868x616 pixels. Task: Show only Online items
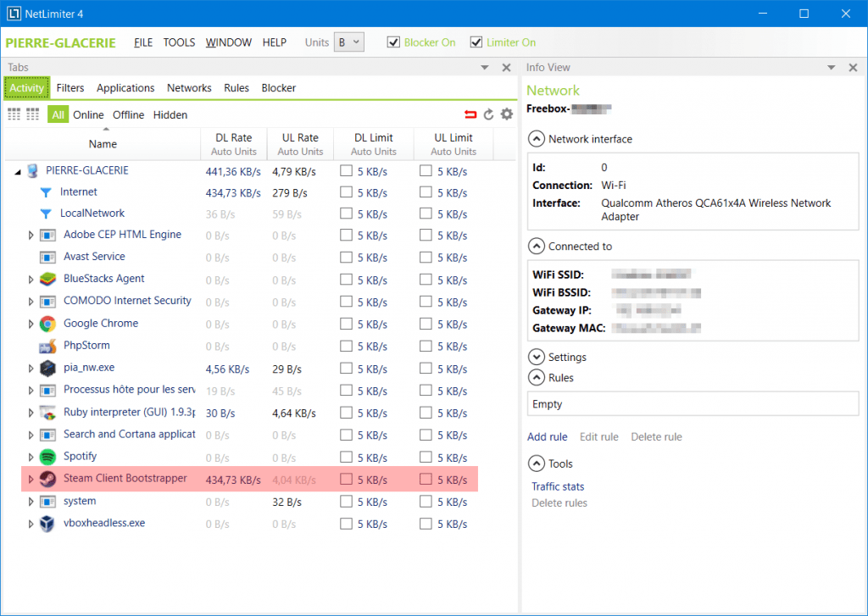click(x=88, y=114)
